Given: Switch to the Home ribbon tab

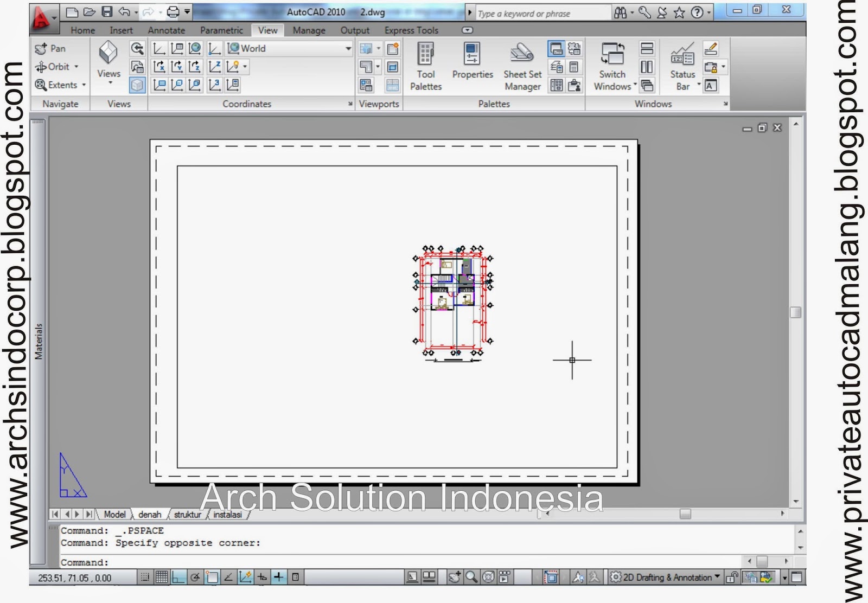Looking at the screenshot, I should point(82,30).
